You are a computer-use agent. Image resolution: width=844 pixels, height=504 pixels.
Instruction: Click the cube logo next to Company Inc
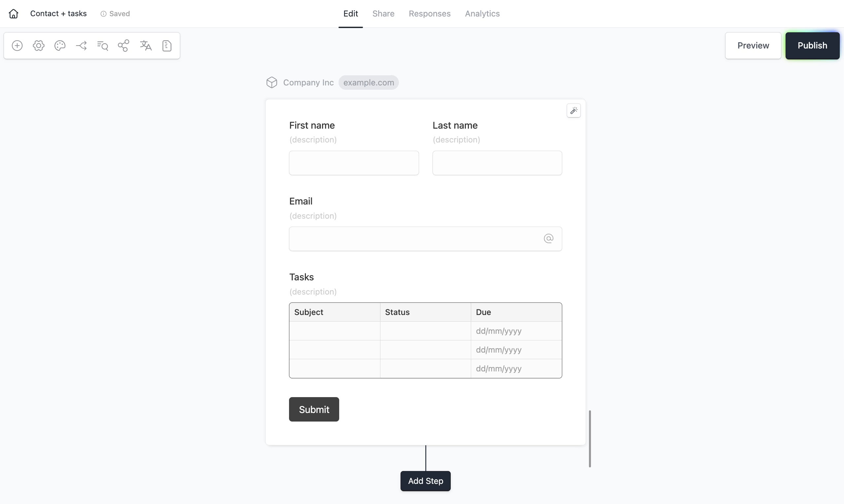pyautogui.click(x=272, y=82)
